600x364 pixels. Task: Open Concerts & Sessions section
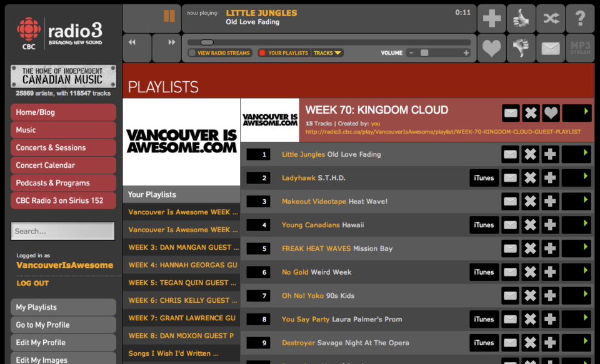coord(63,147)
